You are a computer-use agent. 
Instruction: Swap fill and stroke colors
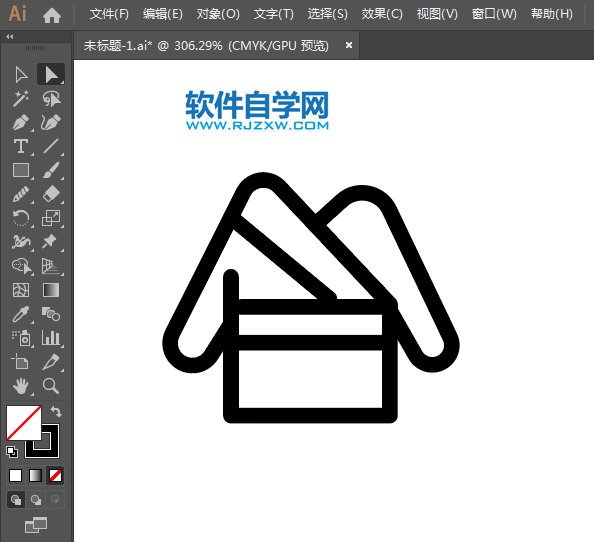56,411
